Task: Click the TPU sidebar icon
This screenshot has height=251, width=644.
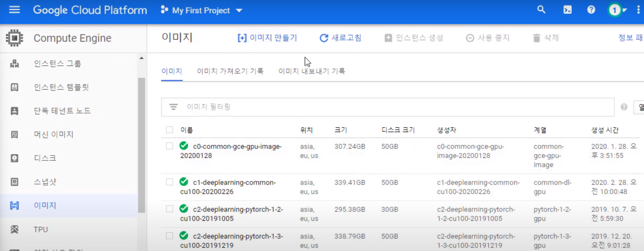Action: click(14, 229)
